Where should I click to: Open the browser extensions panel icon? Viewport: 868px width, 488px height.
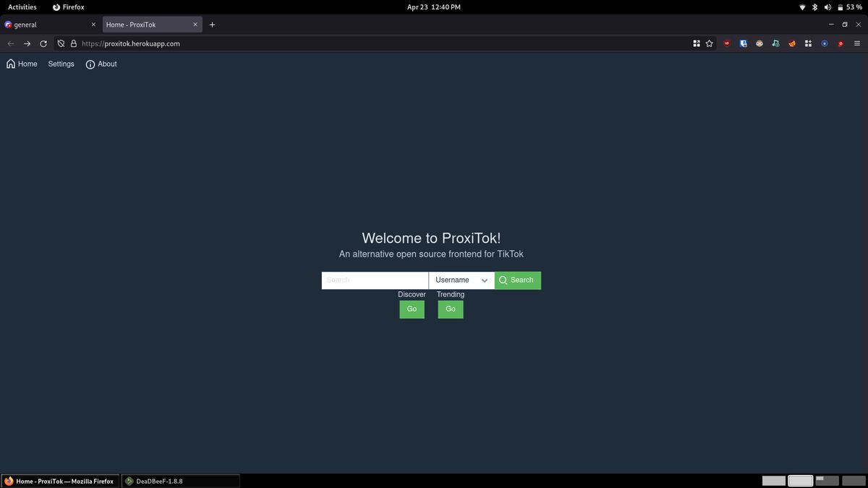(808, 43)
